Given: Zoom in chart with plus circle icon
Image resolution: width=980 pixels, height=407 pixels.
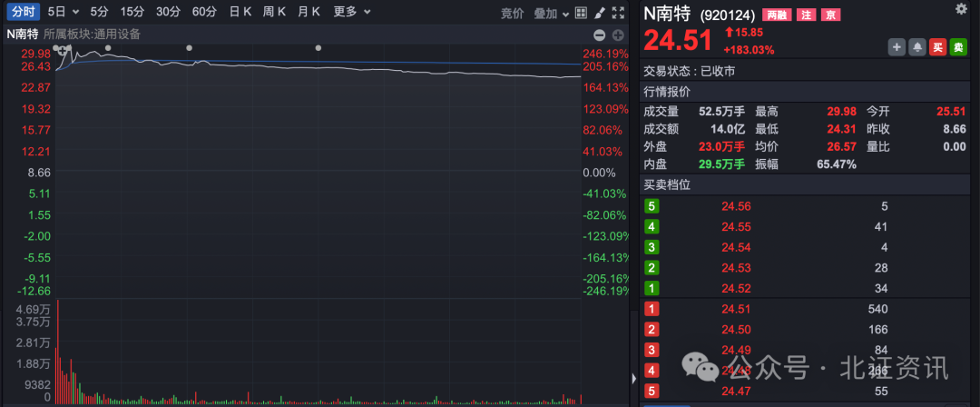Looking at the screenshot, I should [618, 35].
